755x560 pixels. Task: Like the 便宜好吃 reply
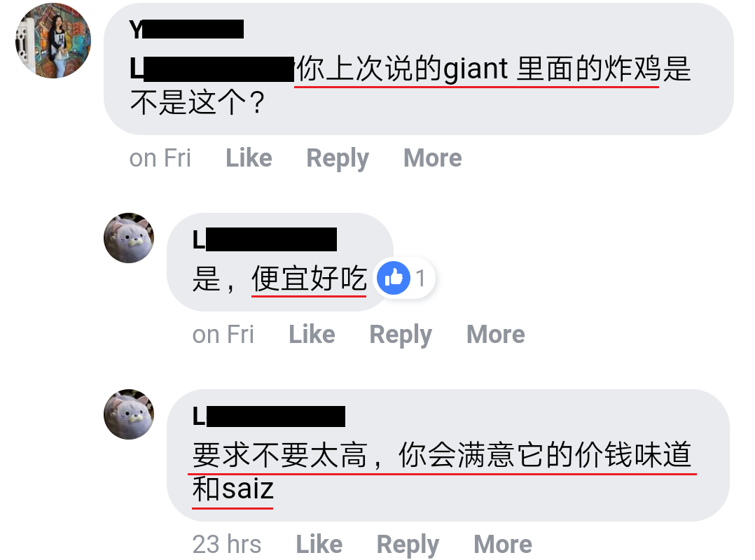click(x=312, y=335)
